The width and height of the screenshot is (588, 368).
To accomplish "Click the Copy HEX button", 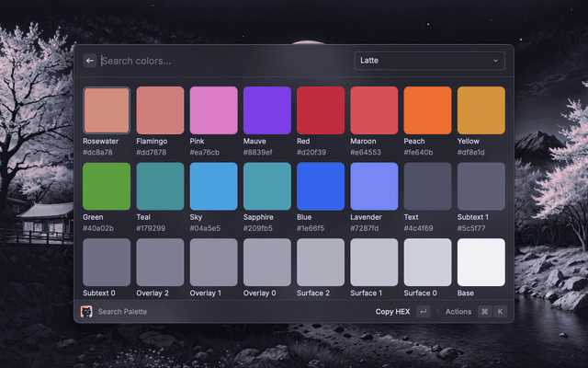I will coord(391,312).
